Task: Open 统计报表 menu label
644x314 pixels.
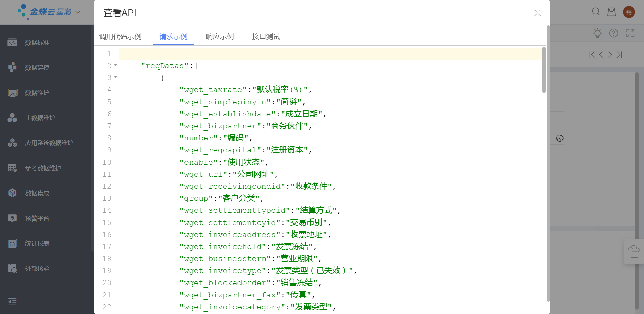Action: coord(37,244)
